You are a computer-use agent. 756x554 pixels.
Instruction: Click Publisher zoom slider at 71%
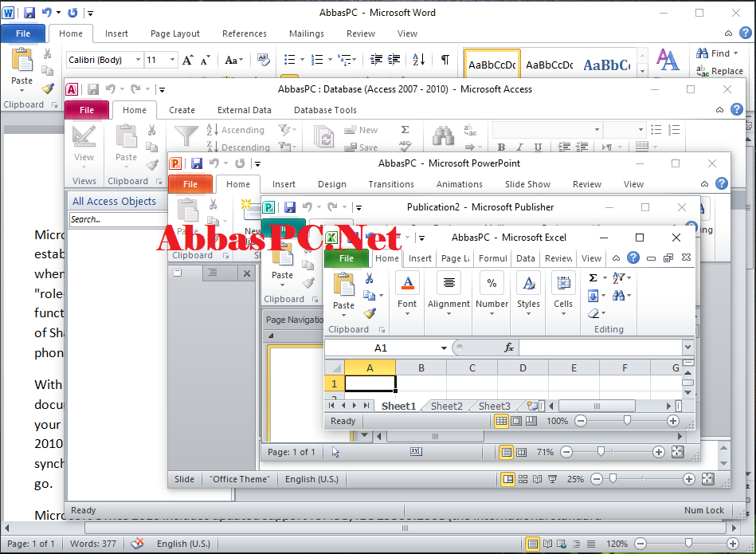point(601,452)
